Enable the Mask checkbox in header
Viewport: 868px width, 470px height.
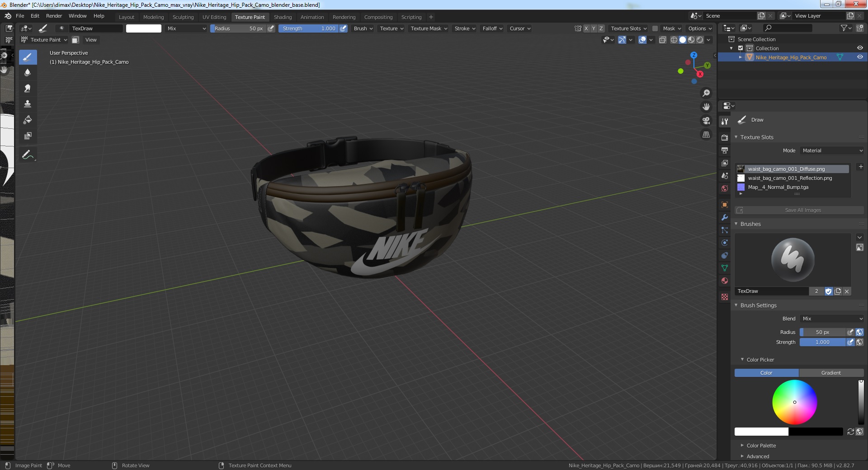[655, 28]
